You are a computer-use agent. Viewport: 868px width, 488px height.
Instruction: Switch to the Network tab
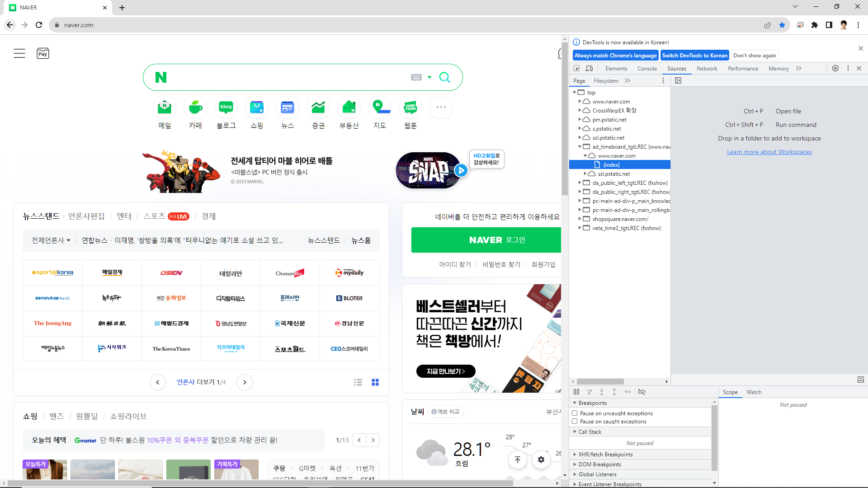(707, 69)
